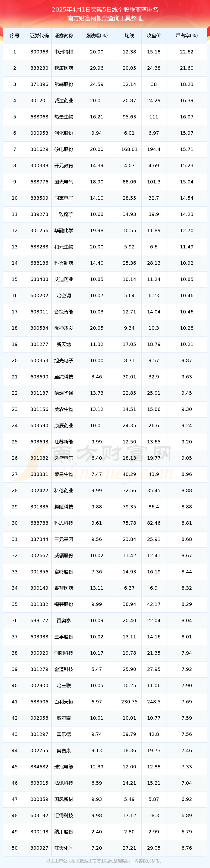Click stock code 301256

[x=39, y=230]
